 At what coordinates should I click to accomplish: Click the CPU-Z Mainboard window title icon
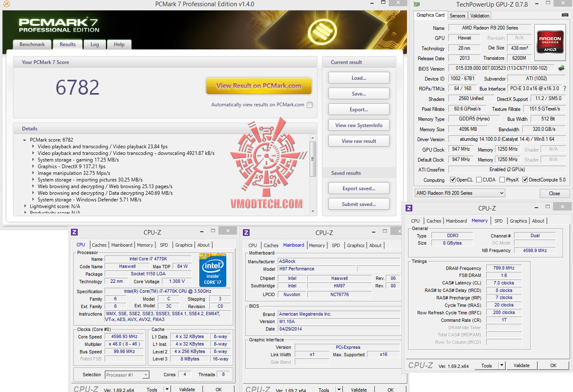tap(246, 233)
